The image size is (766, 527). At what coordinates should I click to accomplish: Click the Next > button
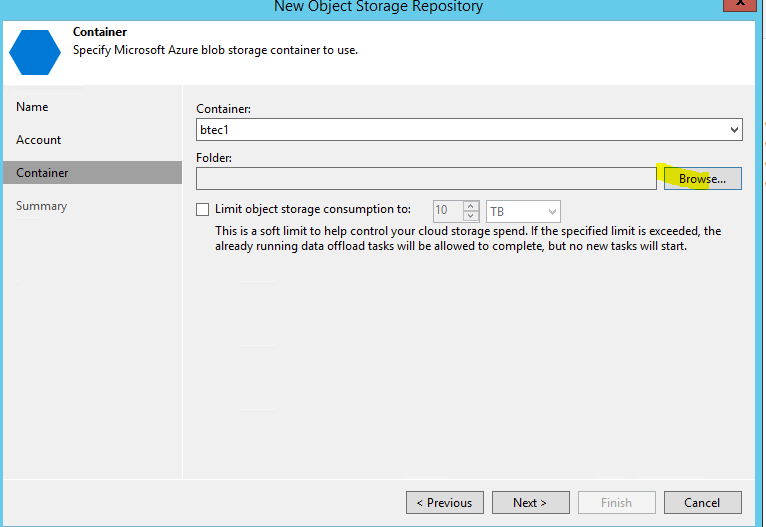pos(531,503)
